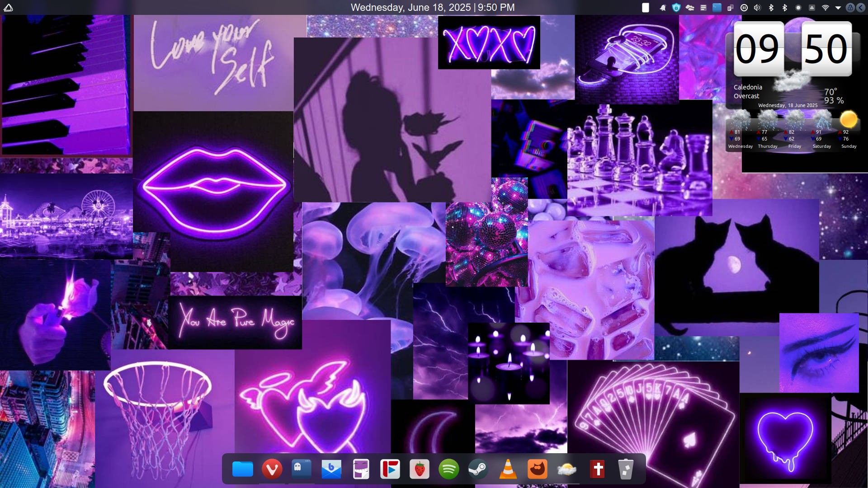This screenshot has height=488, width=868.
Task: Open the application launcher at top-left
Action: [x=8, y=8]
